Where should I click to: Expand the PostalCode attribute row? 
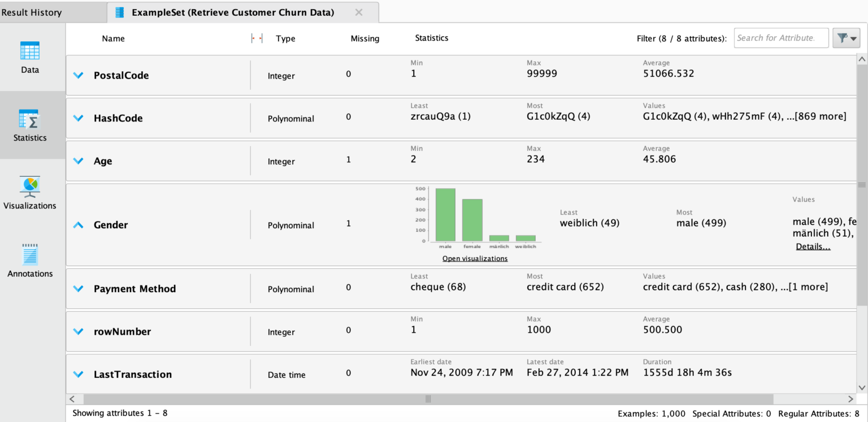[x=78, y=75]
